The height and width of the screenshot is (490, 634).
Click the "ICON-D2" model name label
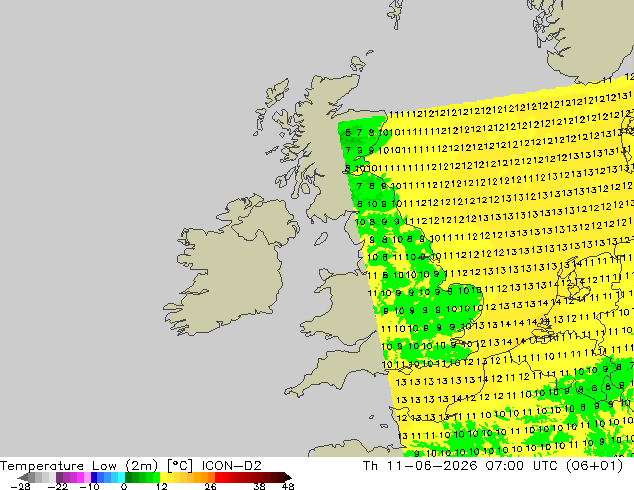(x=232, y=466)
